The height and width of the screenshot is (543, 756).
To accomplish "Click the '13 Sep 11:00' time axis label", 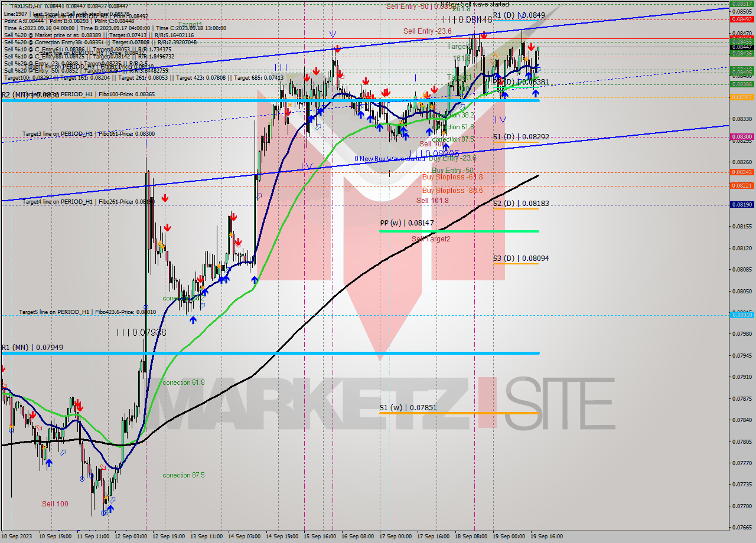I will click(207, 537).
